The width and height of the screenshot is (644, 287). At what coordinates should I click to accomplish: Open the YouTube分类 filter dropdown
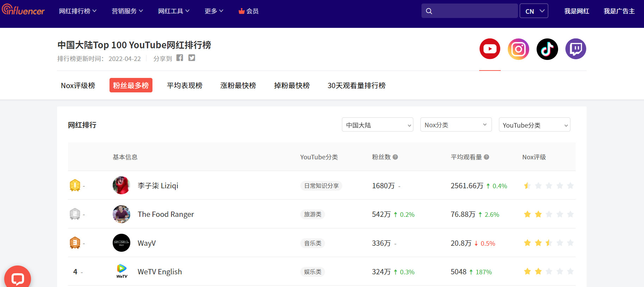pos(534,125)
